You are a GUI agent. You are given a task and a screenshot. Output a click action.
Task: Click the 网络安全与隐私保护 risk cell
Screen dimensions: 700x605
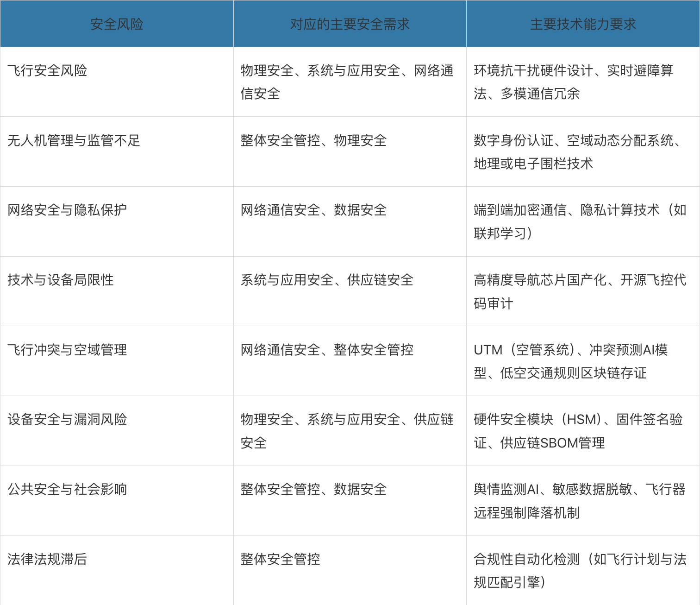(x=67, y=210)
